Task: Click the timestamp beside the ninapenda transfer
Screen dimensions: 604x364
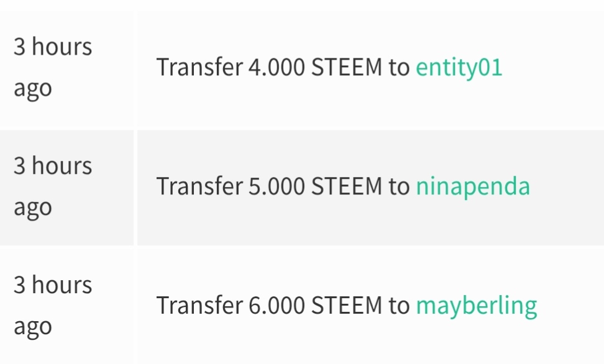Action: point(53,186)
